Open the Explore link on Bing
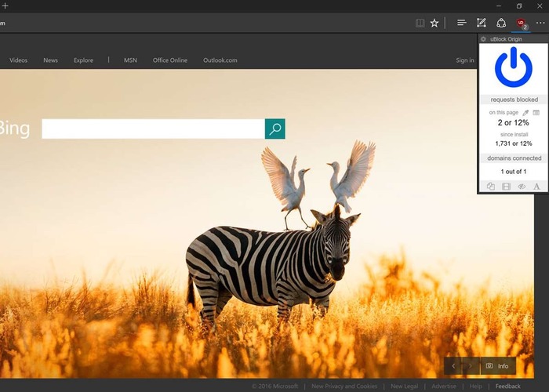The width and height of the screenshot is (549, 392). [x=83, y=60]
